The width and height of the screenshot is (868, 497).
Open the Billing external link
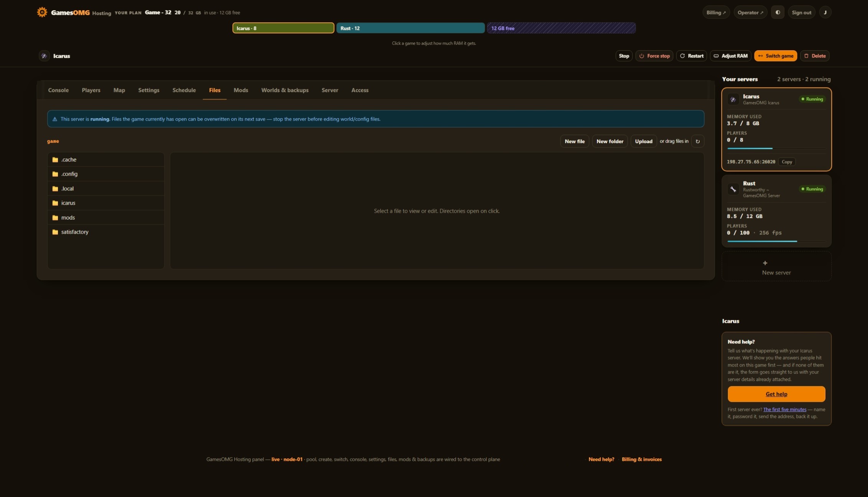click(716, 12)
